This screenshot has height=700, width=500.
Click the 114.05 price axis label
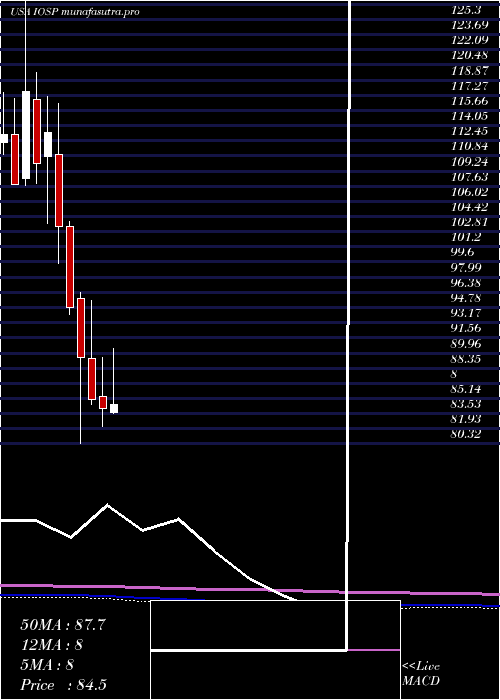[x=469, y=117]
